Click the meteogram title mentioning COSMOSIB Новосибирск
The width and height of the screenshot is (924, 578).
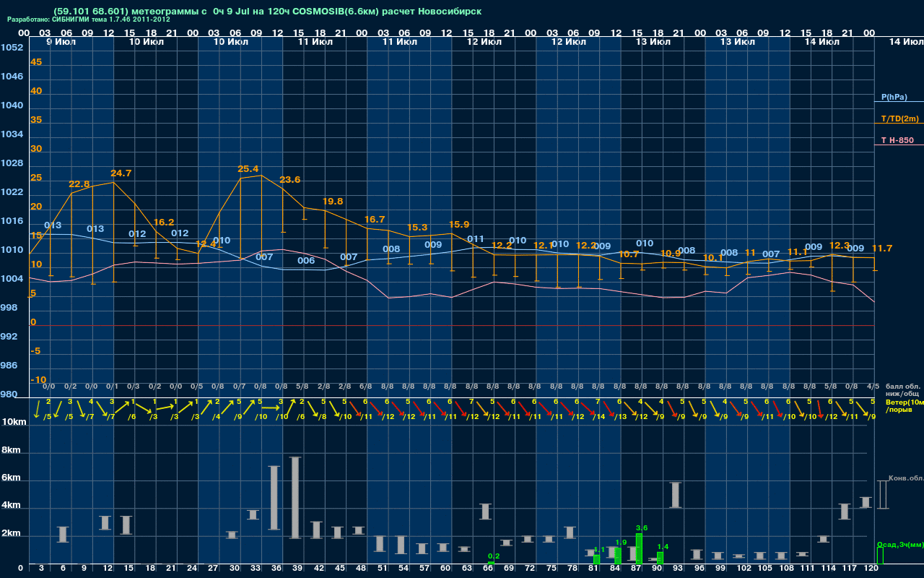267,12
